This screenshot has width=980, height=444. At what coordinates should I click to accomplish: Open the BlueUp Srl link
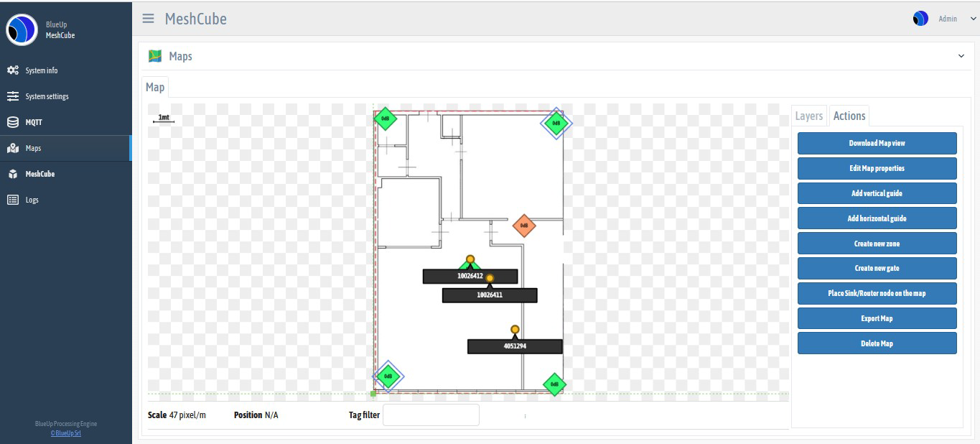(x=66, y=433)
